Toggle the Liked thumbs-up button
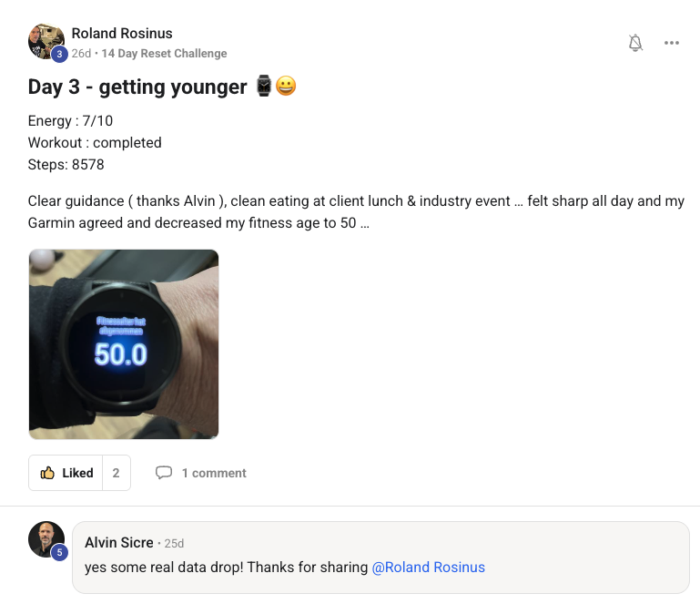The image size is (700, 604). click(x=66, y=473)
